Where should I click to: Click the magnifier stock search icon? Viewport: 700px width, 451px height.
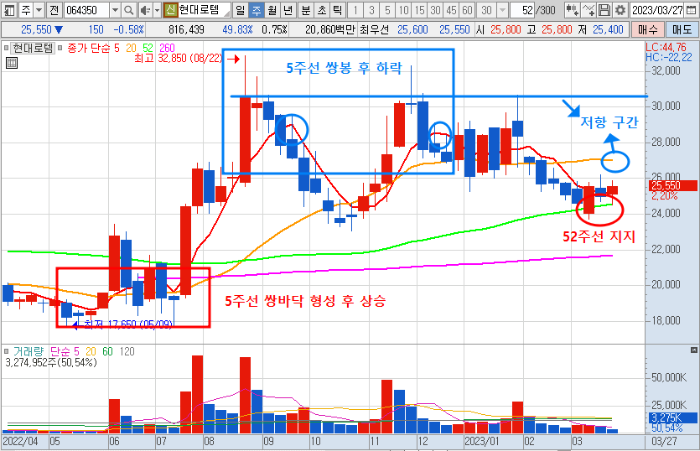coord(128,9)
